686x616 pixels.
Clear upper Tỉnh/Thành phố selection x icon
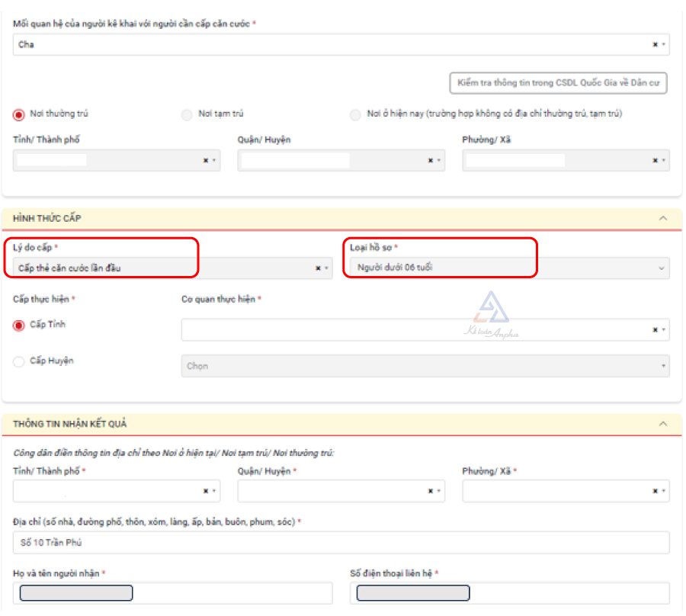(205, 161)
